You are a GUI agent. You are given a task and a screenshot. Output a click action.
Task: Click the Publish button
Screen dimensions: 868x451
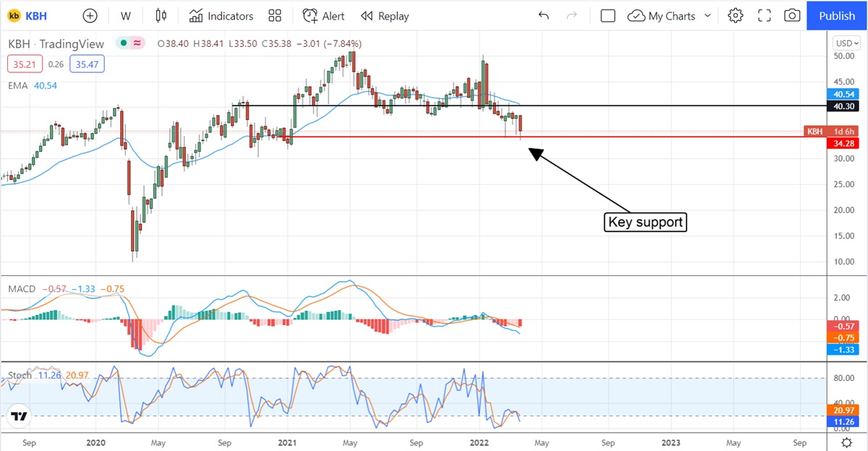[x=837, y=16]
